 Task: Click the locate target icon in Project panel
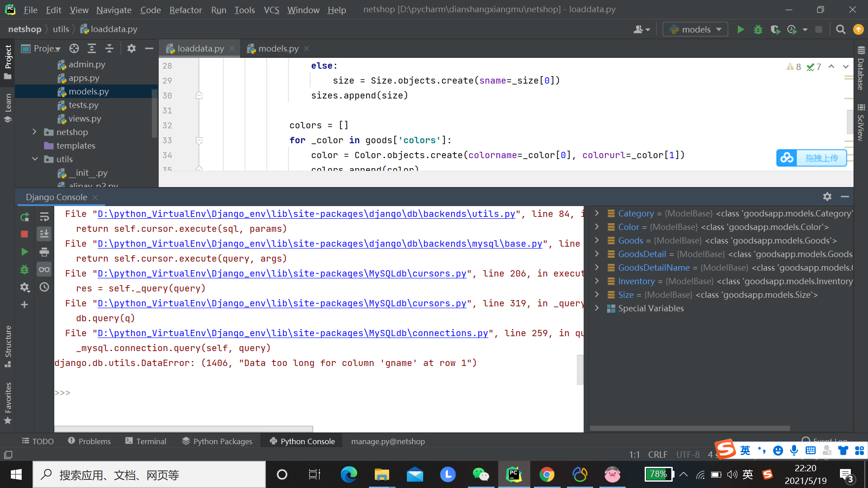pos(74,48)
